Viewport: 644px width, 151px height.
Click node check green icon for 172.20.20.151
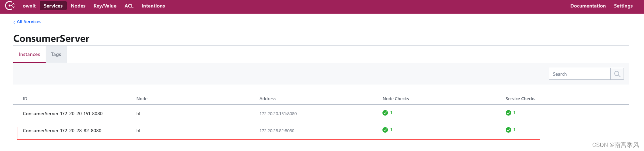coord(385,113)
